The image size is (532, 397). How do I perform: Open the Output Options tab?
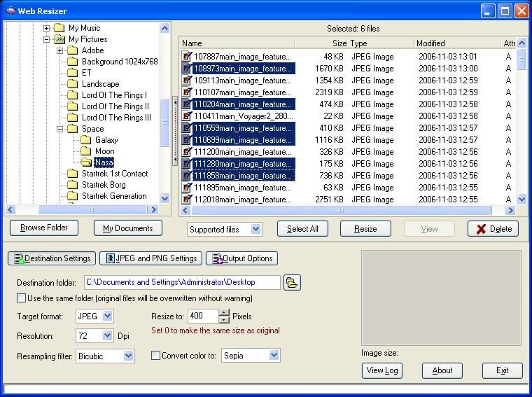pyautogui.click(x=241, y=258)
